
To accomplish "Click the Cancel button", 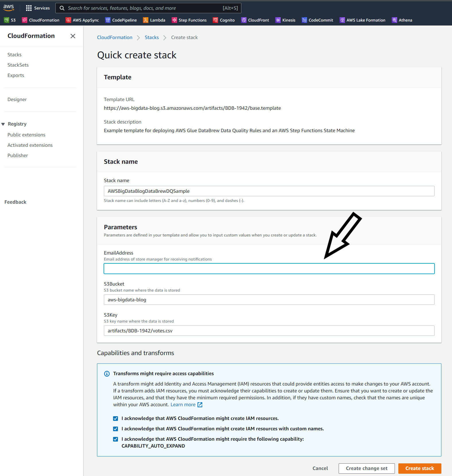I will coord(320,468).
